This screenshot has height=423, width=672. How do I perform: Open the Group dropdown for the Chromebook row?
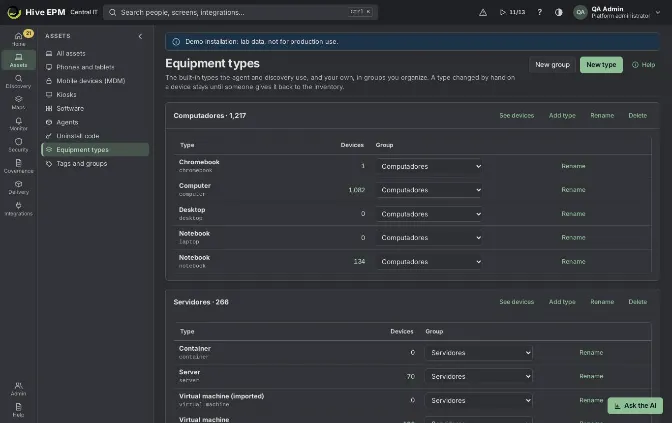pyautogui.click(x=429, y=166)
